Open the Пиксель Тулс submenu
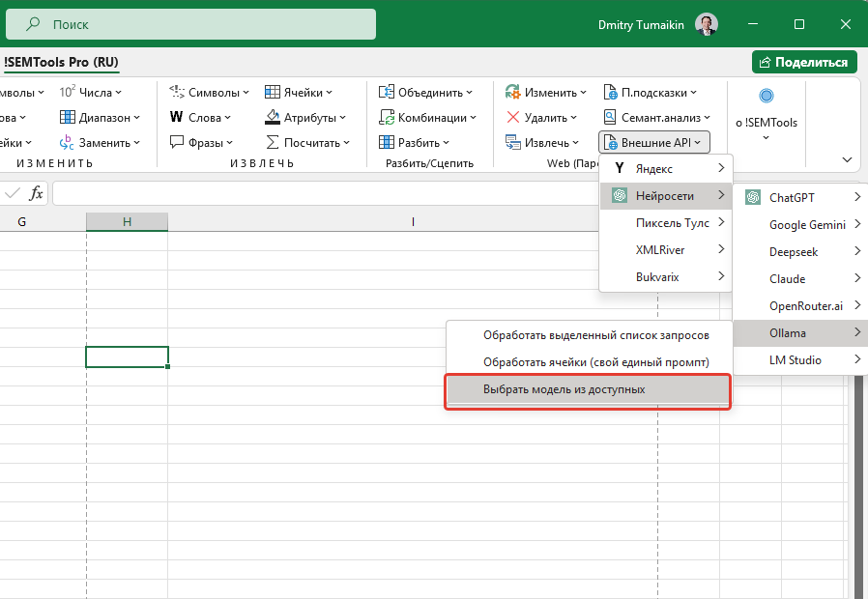Screen dimensions: 868x599 (x=666, y=222)
